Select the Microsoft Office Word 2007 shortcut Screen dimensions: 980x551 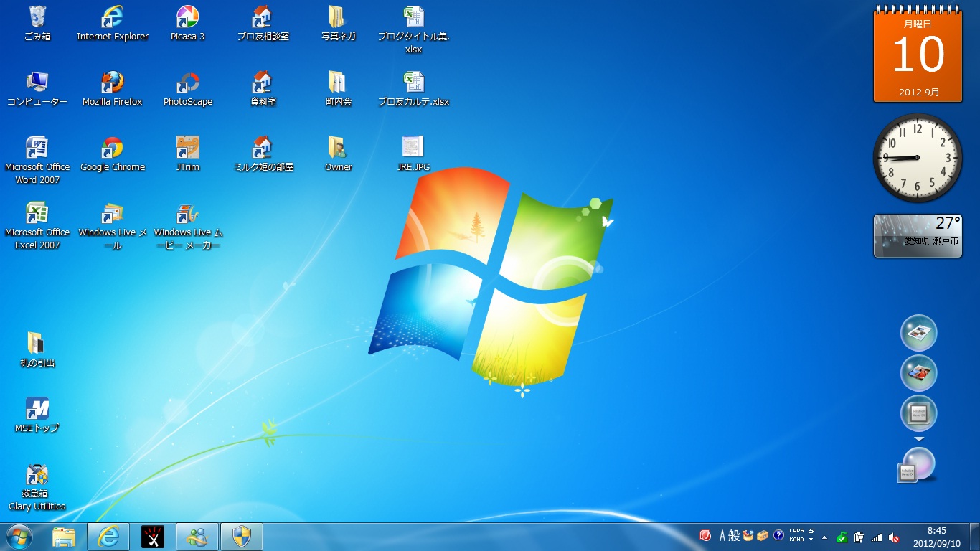click(37, 161)
